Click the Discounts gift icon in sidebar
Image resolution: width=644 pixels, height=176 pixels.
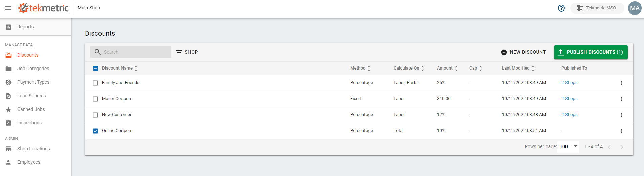pyautogui.click(x=8, y=55)
